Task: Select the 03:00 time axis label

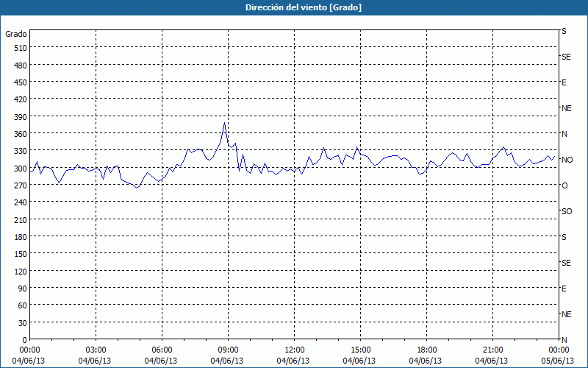Action: tap(96, 350)
